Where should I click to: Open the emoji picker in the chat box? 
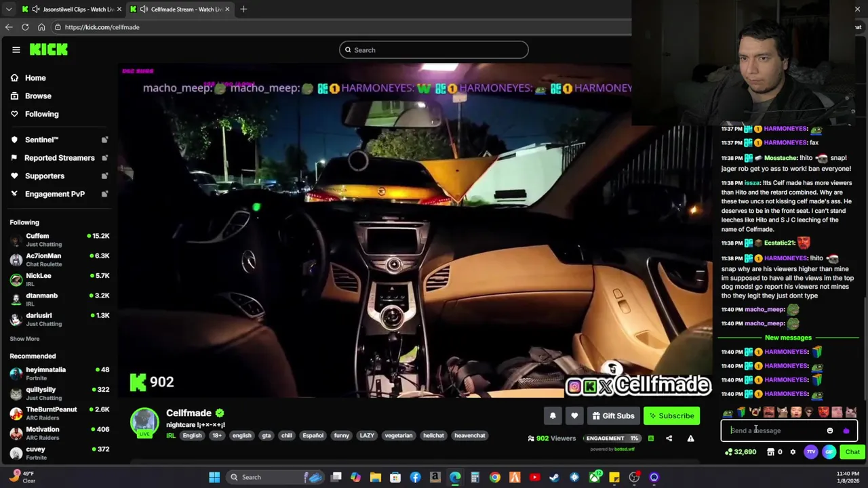[x=830, y=430]
